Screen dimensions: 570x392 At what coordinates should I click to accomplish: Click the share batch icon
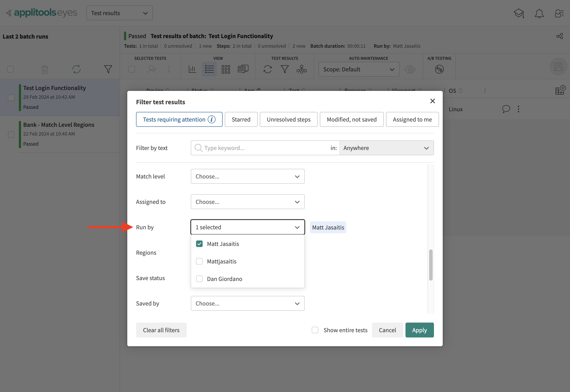click(559, 36)
